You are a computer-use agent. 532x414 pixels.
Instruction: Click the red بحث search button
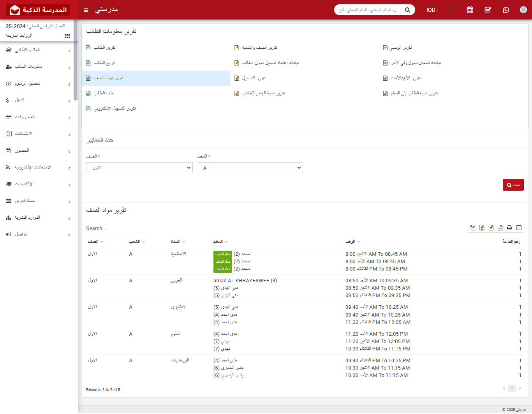[513, 185]
